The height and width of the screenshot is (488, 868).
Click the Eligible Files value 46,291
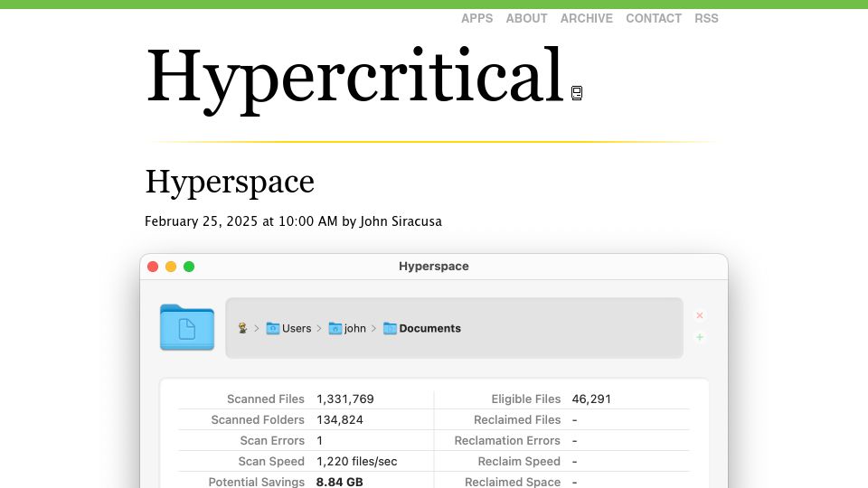click(x=591, y=399)
